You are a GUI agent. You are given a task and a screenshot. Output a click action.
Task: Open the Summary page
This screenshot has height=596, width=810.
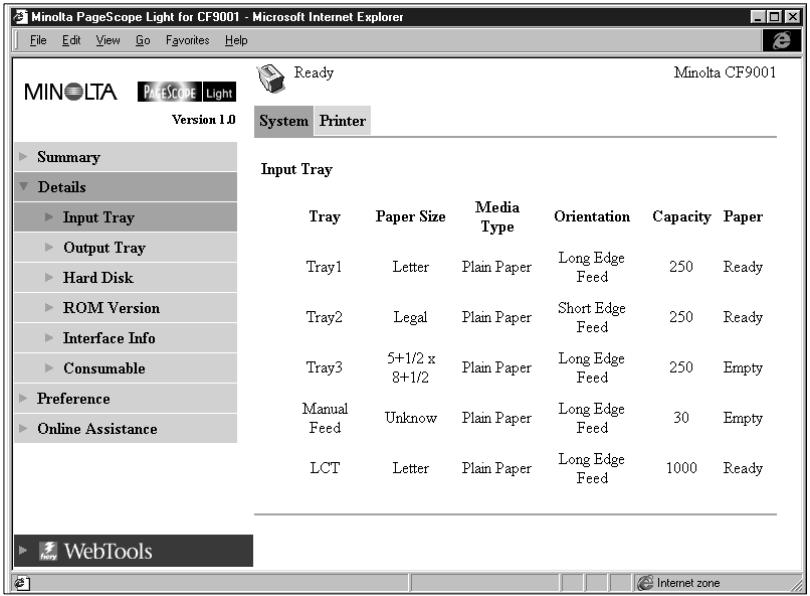[126, 156]
